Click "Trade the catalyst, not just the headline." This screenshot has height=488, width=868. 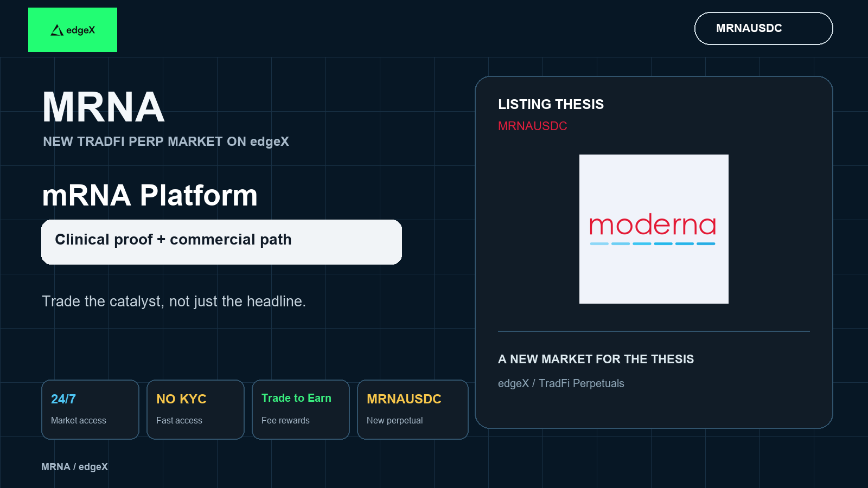pos(174,301)
